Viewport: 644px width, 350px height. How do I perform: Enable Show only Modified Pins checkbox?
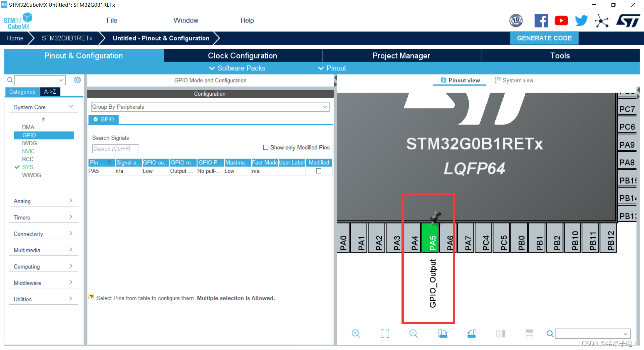click(266, 147)
